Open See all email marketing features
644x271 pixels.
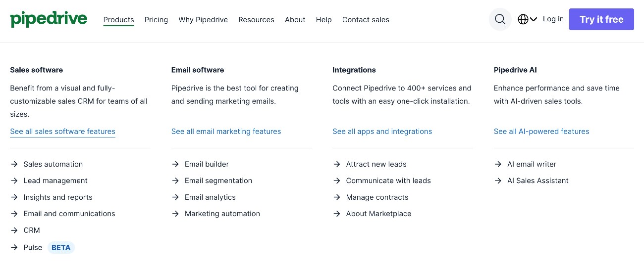tap(226, 132)
